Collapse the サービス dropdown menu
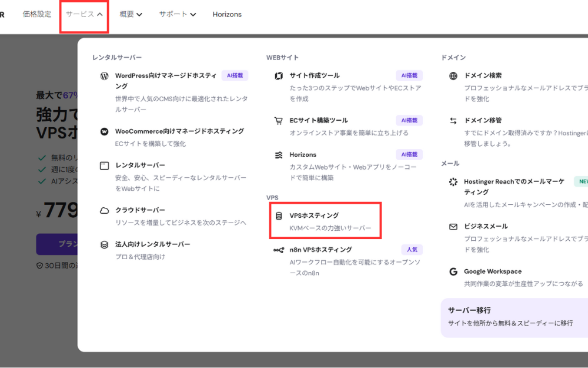Image resolution: width=588 pixels, height=368 pixels. [x=84, y=14]
